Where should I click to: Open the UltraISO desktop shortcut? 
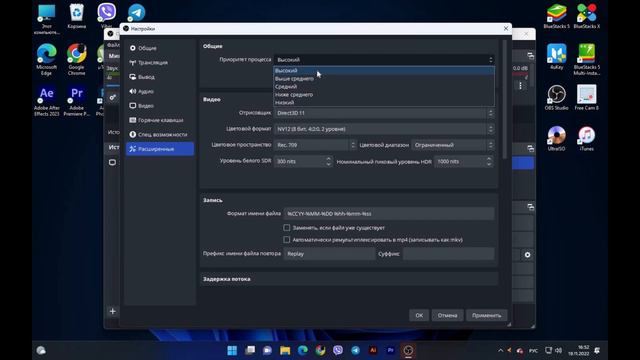pyautogui.click(x=556, y=139)
